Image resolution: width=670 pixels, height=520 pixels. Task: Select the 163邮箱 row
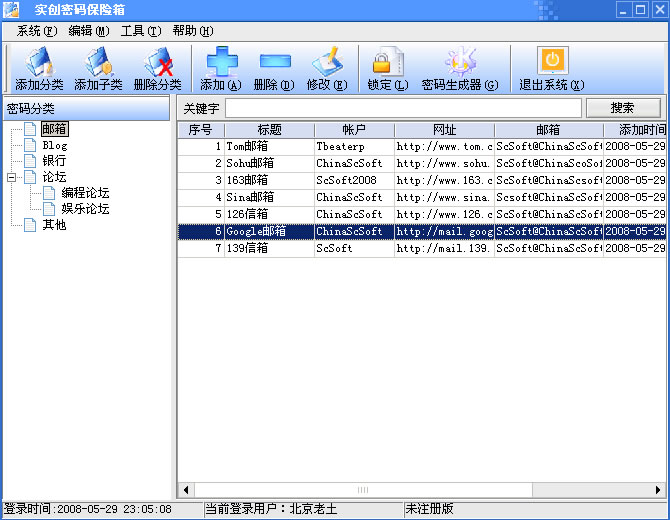[x=422, y=181]
